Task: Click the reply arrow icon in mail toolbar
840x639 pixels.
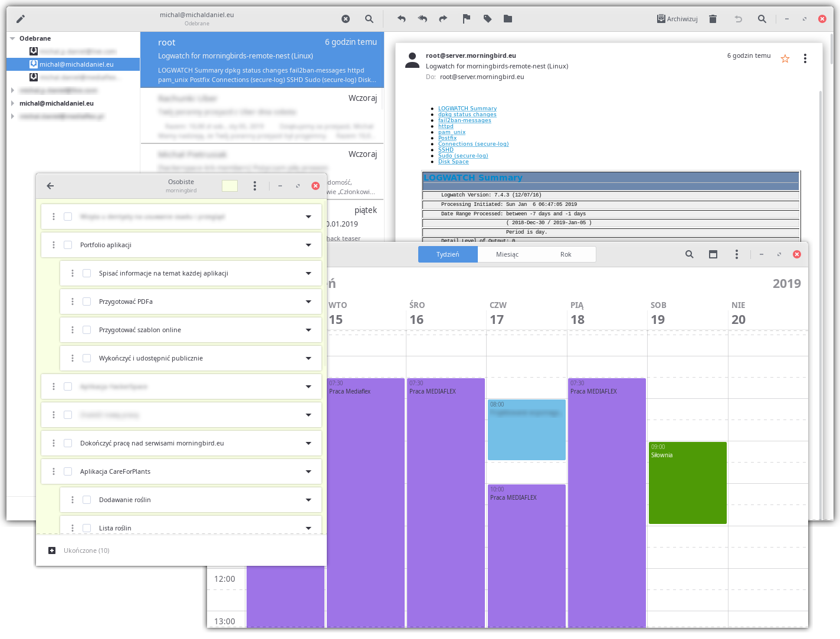Action: click(x=402, y=19)
